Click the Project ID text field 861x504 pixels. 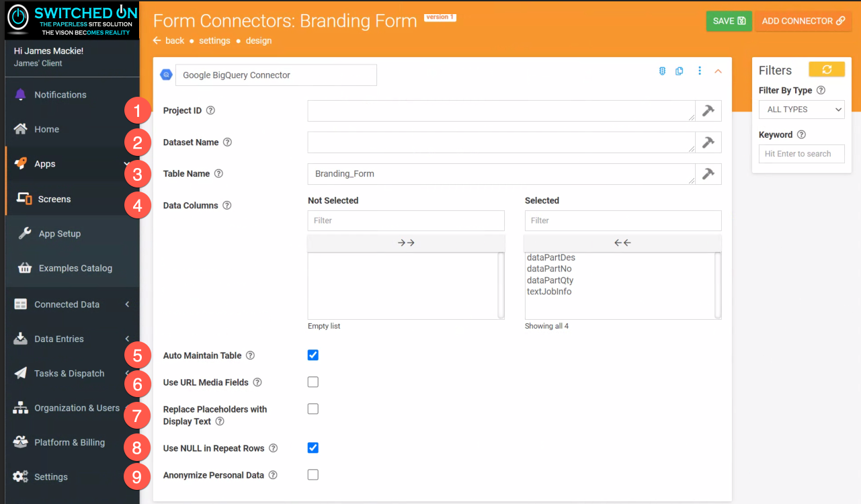[x=501, y=111]
